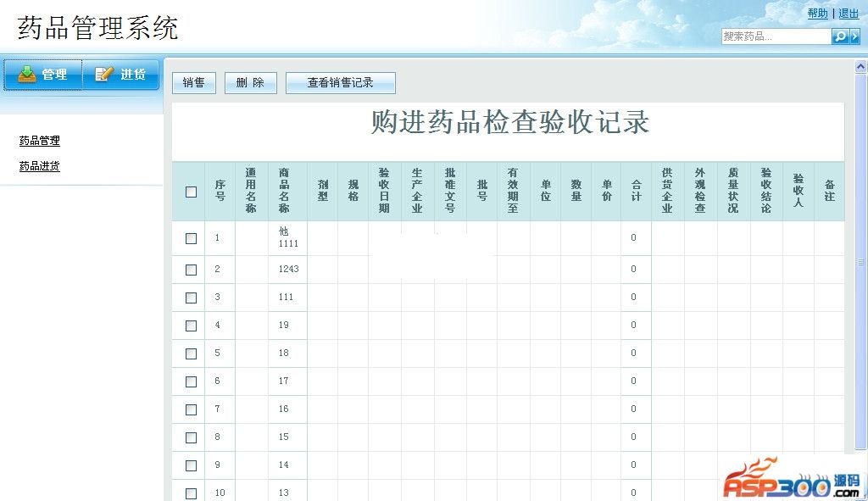Viewport: 868px width, 501px height.
Task: Click the vertical scrollbar thumb
Action: [x=861, y=262]
